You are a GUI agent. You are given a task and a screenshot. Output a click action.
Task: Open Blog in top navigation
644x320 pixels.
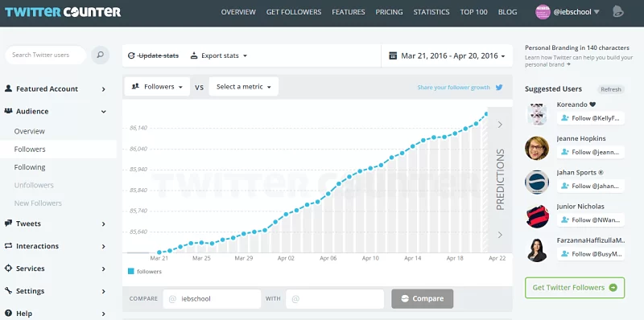point(507,12)
